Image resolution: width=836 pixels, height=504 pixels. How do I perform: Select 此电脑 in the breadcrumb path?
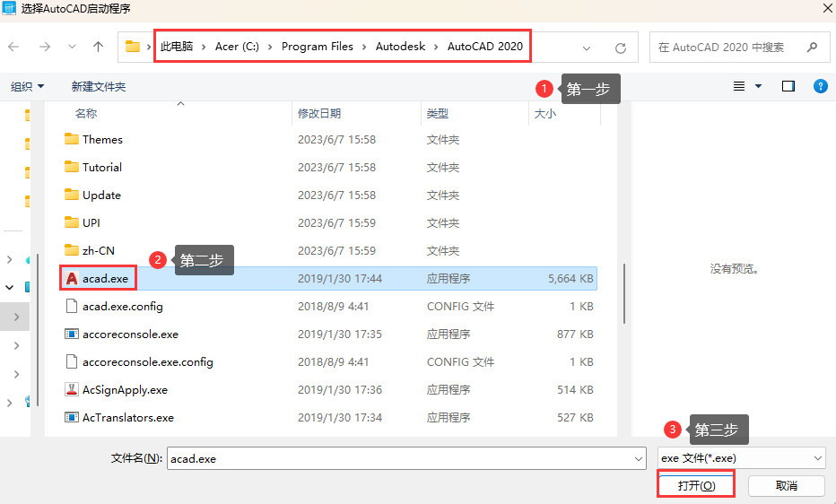[x=177, y=47]
